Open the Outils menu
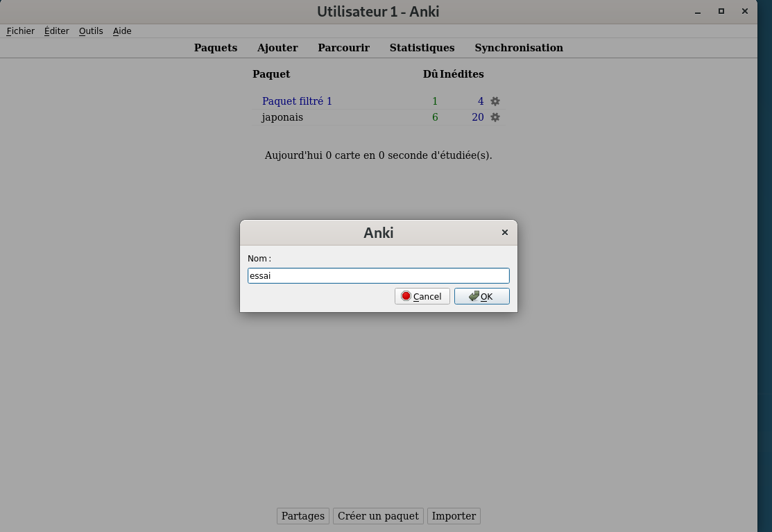This screenshot has width=772, height=532. [91, 31]
